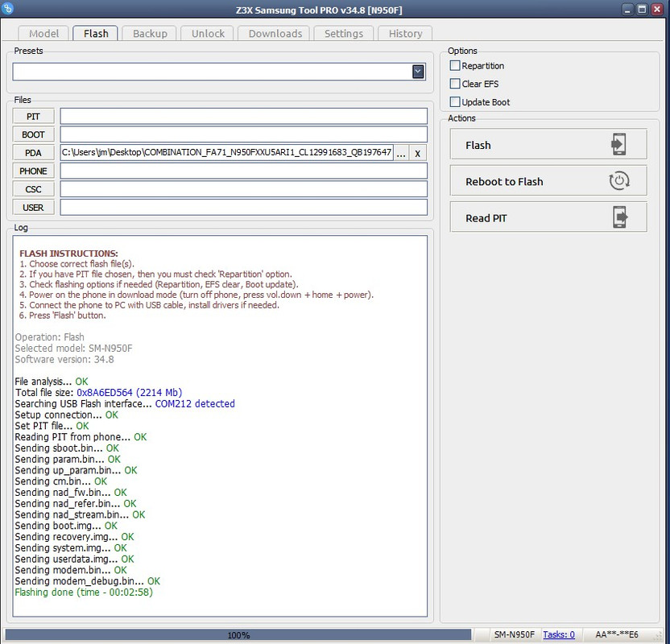This screenshot has height=644, width=670.
Task: Click the USER file button
Action: pos(33,208)
